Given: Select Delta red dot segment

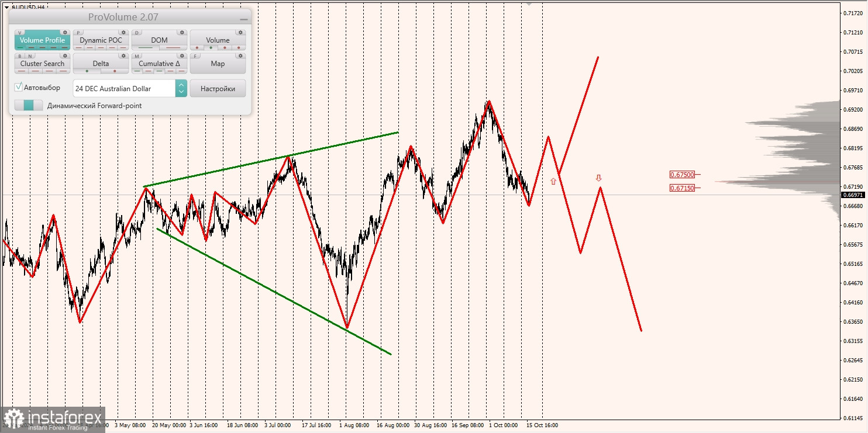Looking at the screenshot, I should point(115,71).
